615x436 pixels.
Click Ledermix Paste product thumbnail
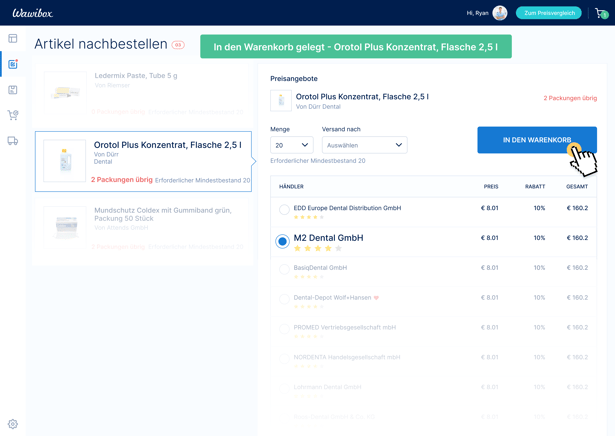[x=65, y=93]
